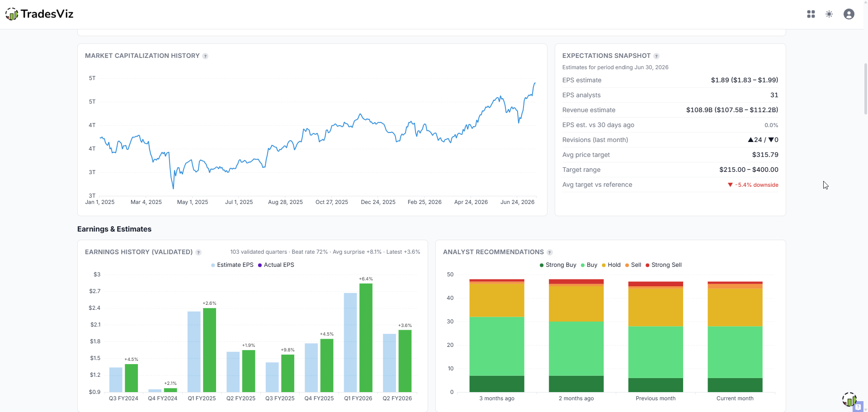Click the Q1 FY2025 Estimate EPS light-blue bar

coord(194,352)
